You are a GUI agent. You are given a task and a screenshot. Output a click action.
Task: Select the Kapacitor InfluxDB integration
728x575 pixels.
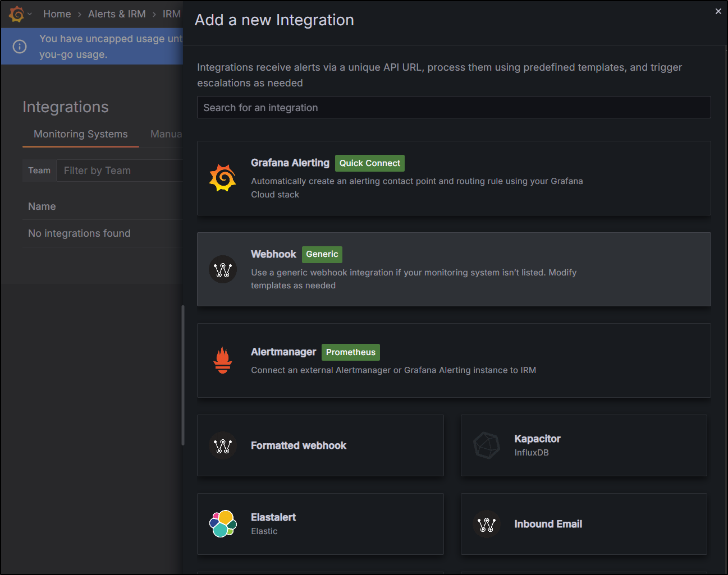(x=584, y=445)
